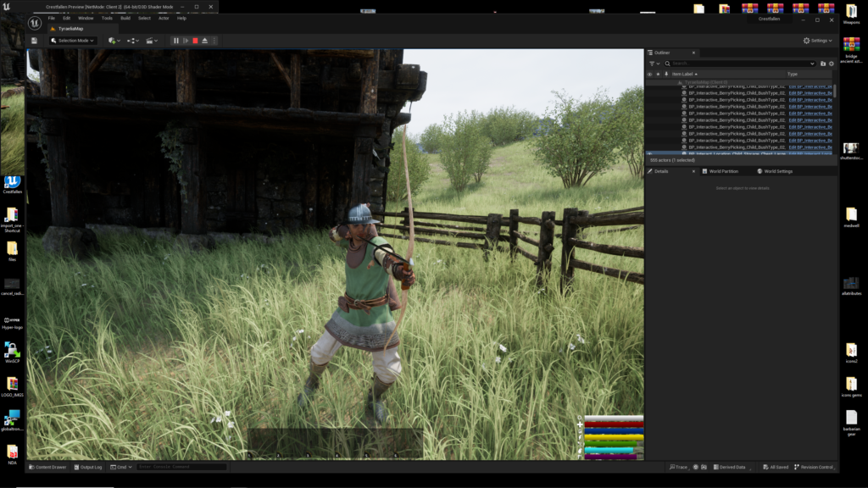Open the Select menu

[144, 19]
